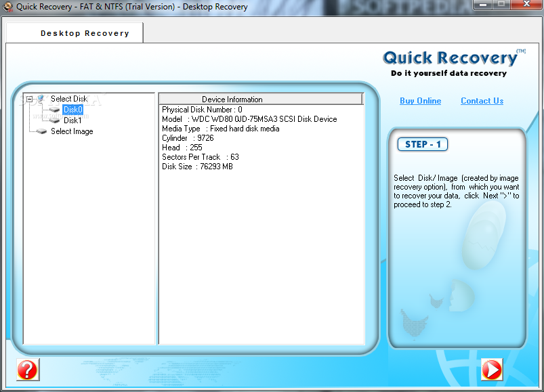Click the STEP - 1 label badge

click(423, 144)
